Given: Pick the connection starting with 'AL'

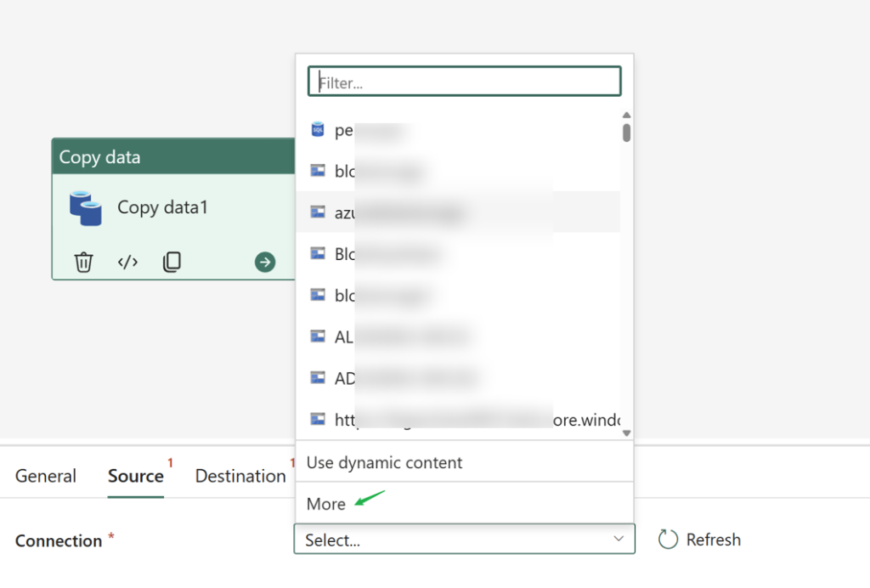Looking at the screenshot, I should click(x=458, y=336).
